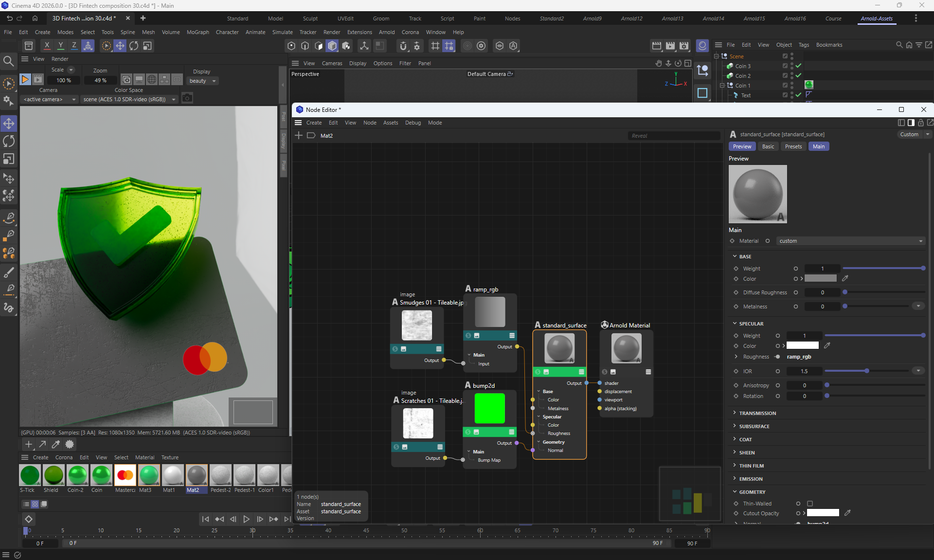Screen dimensions: 934x560
Task: Open the MoGraph menu
Action: click(x=198, y=32)
